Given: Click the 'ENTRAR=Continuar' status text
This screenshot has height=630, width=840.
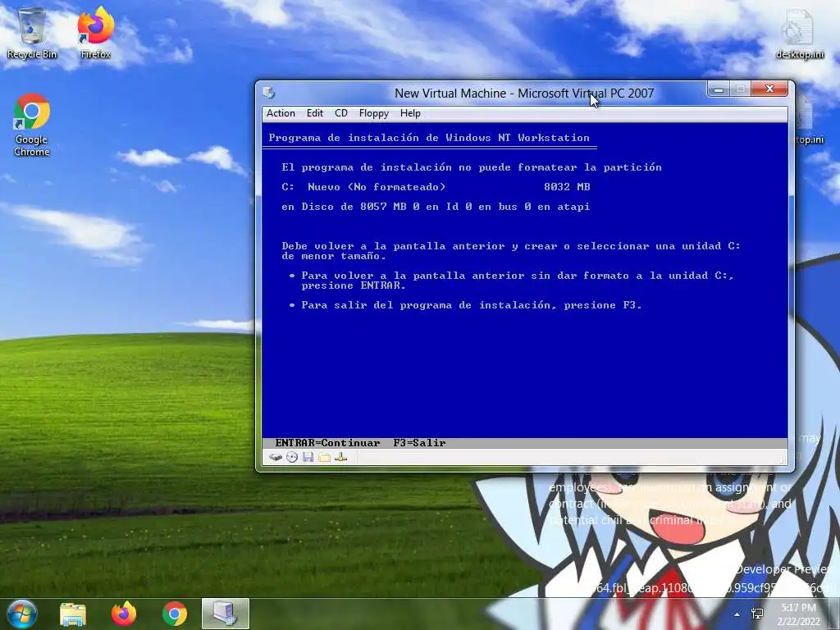Looking at the screenshot, I should pyautogui.click(x=327, y=443).
